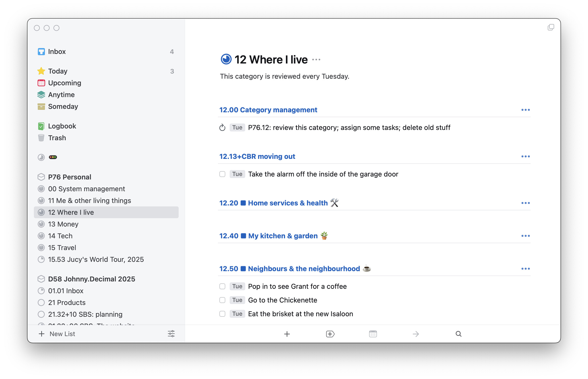This screenshot has height=379, width=588.
Task: Select Logbook in the sidebar
Action: tap(62, 126)
